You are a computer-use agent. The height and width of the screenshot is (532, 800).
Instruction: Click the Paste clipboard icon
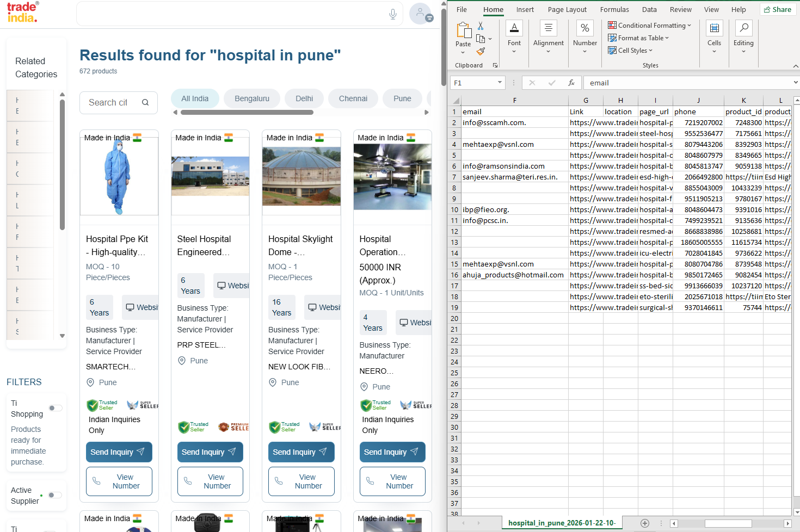(x=463, y=30)
